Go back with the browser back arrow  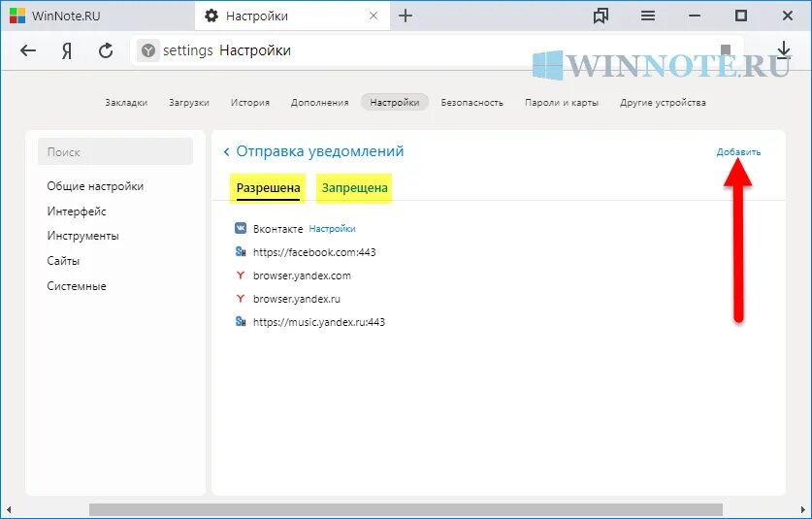click(28, 50)
